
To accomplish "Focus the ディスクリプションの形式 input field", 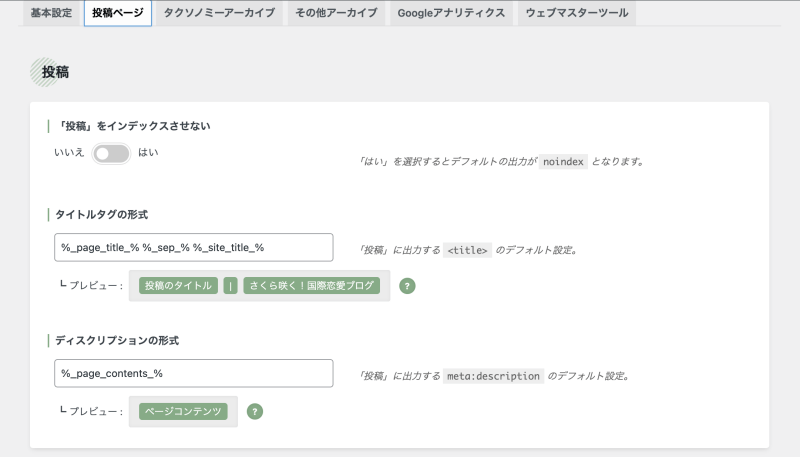I will 194,373.
